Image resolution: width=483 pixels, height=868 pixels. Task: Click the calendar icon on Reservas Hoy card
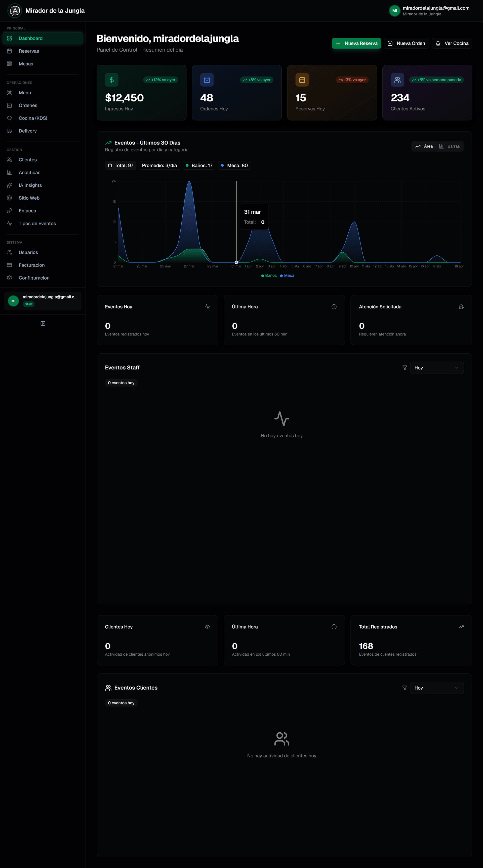click(x=302, y=80)
